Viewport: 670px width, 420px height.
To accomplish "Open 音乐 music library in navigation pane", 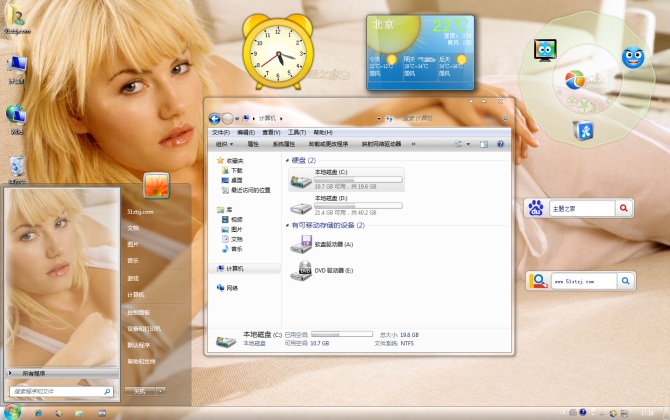I will click(232, 249).
